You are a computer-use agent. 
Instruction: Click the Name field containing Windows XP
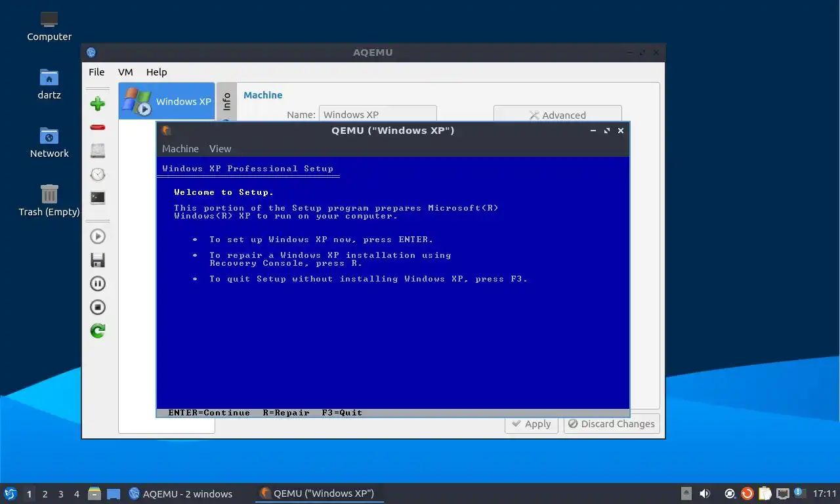tap(378, 114)
